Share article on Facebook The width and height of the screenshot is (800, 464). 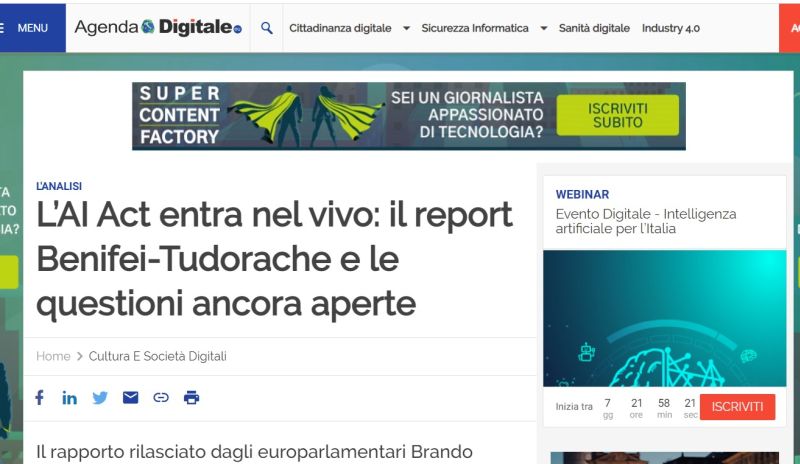pos(40,397)
